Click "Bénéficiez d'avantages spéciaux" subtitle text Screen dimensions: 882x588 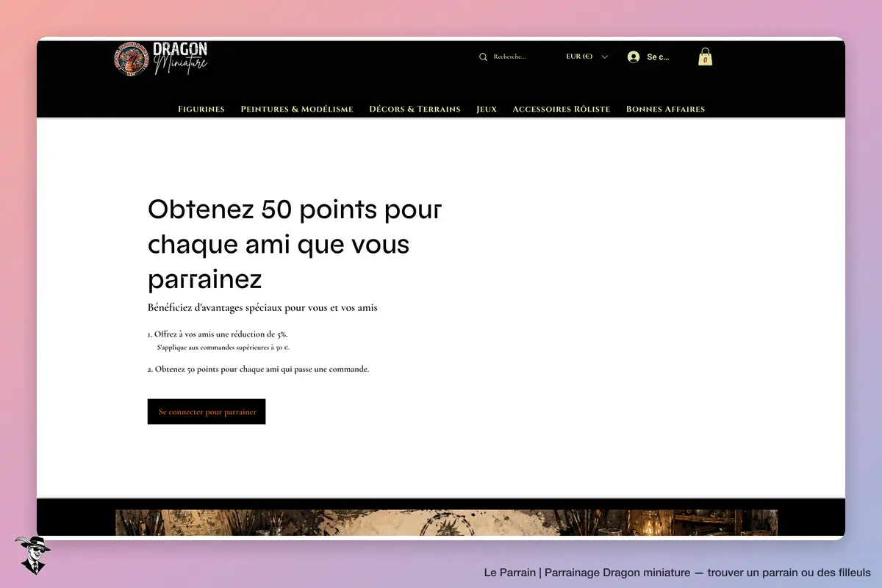click(262, 308)
